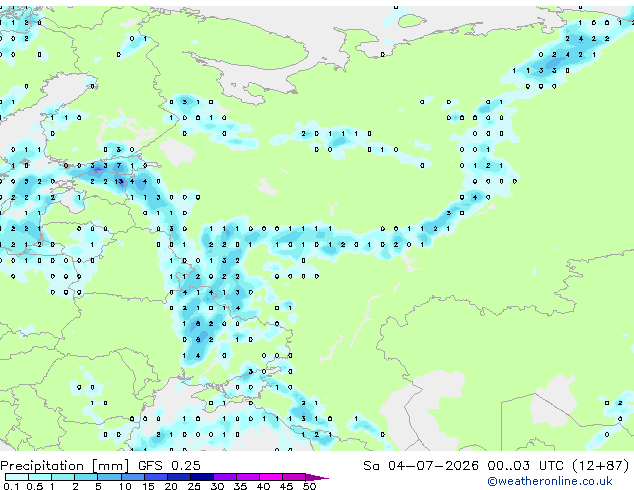This screenshot has width=634, height=490.
Task: Click the purple arrow at the legend's end
Action: (x=317, y=477)
